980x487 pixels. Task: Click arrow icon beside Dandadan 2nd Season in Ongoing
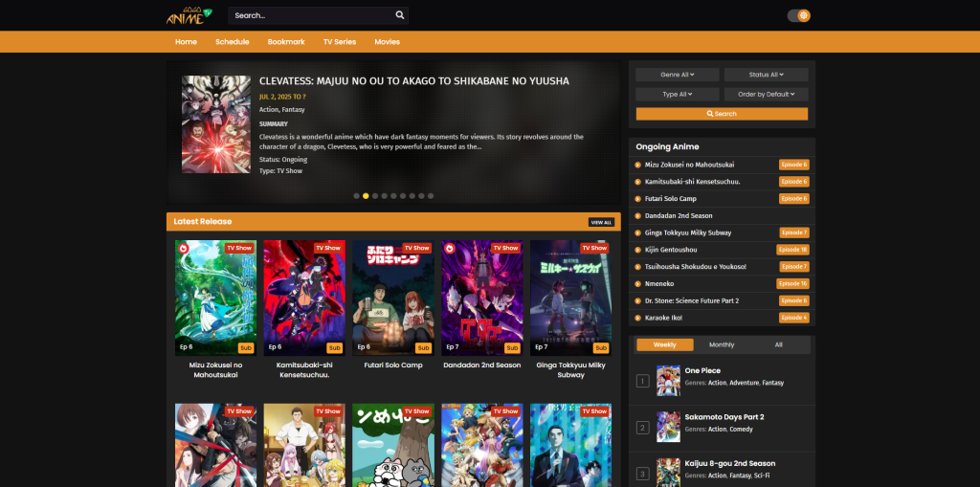638,215
